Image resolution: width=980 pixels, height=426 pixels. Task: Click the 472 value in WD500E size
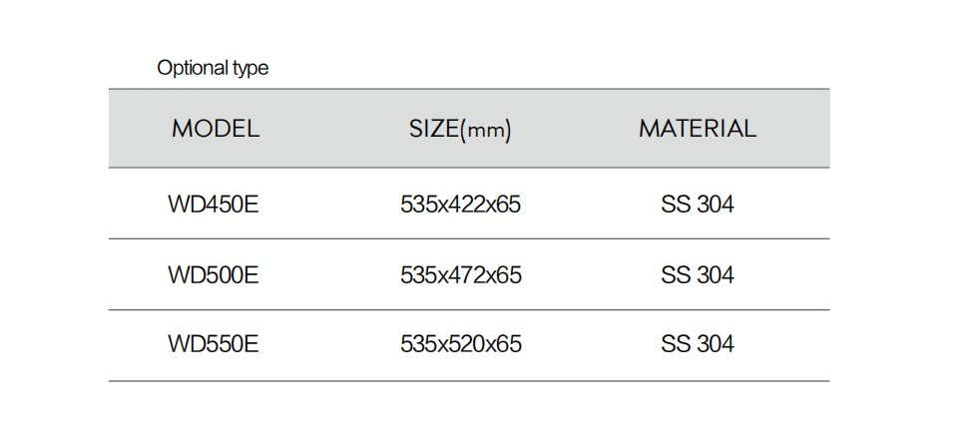pos(460,275)
